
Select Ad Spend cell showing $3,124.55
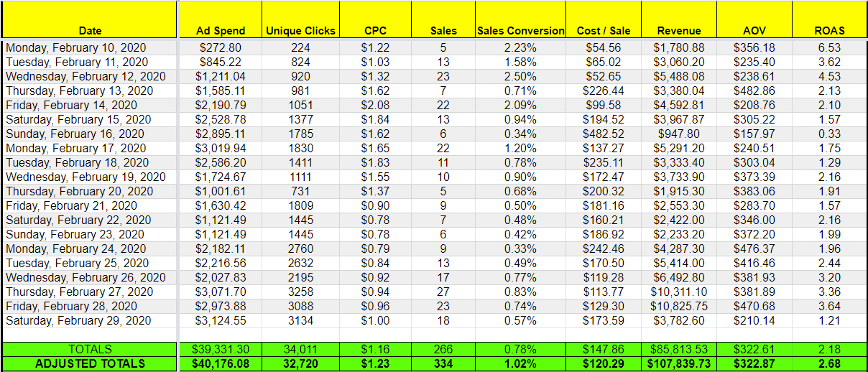(x=221, y=320)
